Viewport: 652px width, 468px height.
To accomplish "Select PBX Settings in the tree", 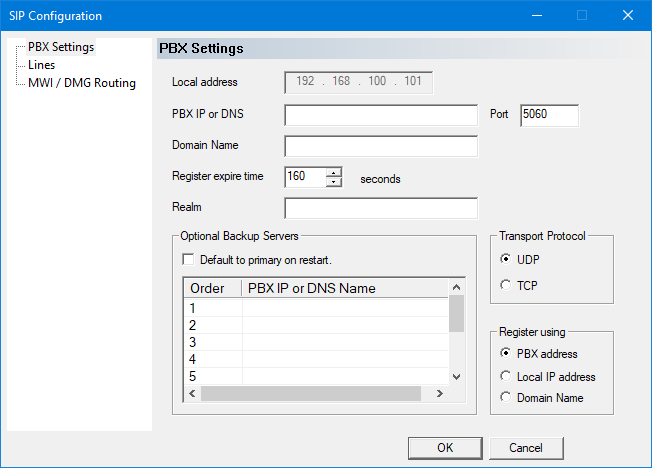I will pos(60,47).
